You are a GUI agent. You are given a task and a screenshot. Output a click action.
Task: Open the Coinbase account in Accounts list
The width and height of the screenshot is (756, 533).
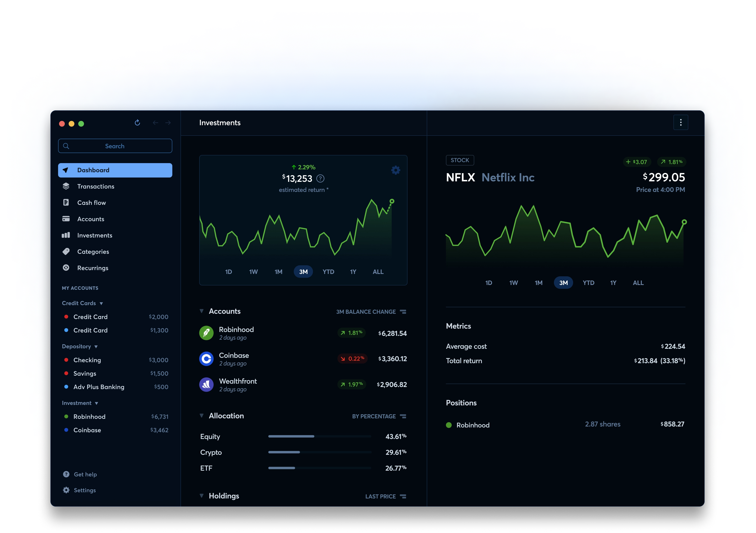coord(303,359)
